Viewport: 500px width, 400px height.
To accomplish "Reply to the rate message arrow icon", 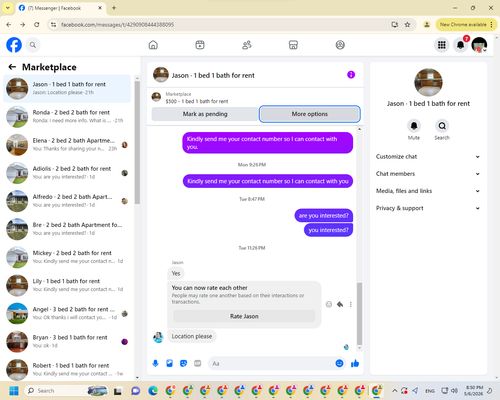I will click(x=340, y=304).
